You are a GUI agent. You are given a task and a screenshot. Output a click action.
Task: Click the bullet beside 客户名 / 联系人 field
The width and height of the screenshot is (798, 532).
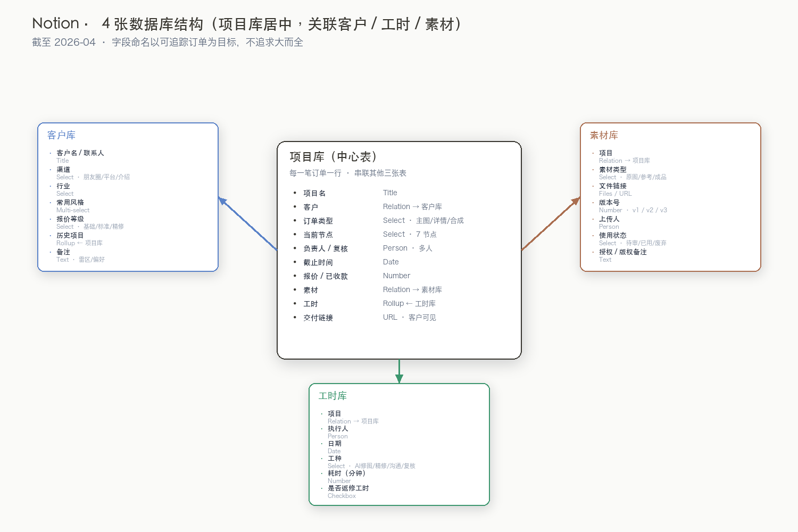pos(50,153)
